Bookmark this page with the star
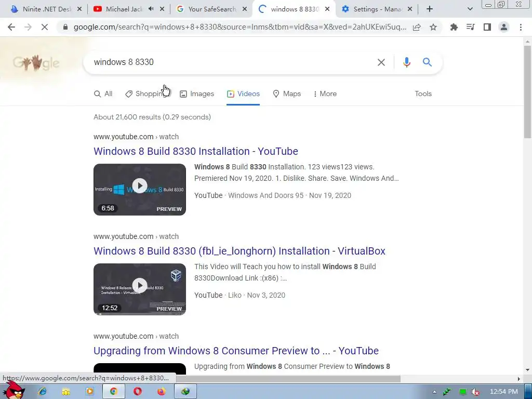532x399 pixels. [433, 27]
